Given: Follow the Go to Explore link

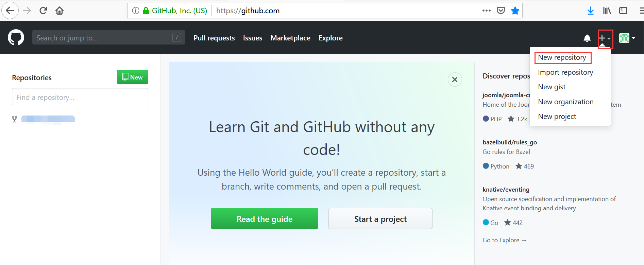Looking at the screenshot, I should click(505, 240).
